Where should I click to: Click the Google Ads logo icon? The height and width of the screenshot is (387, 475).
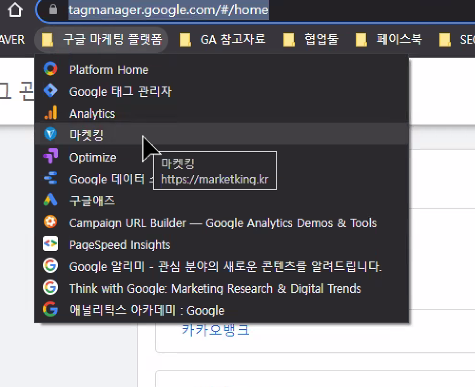click(50, 200)
